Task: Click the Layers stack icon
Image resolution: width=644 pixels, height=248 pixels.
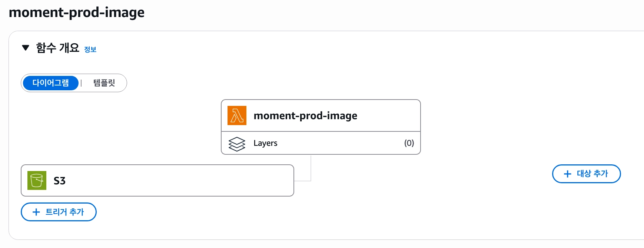Action: click(x=237, y=144)
